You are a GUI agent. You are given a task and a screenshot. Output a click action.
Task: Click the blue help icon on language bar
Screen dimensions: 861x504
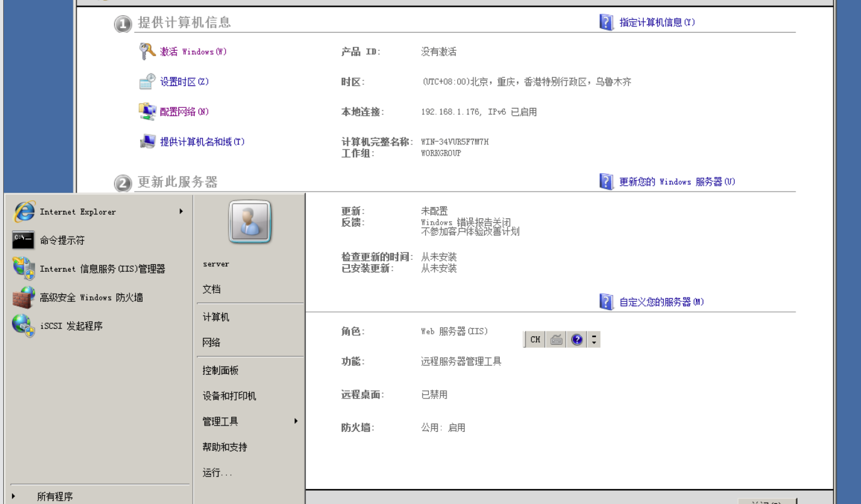click(x=577, y=340)
